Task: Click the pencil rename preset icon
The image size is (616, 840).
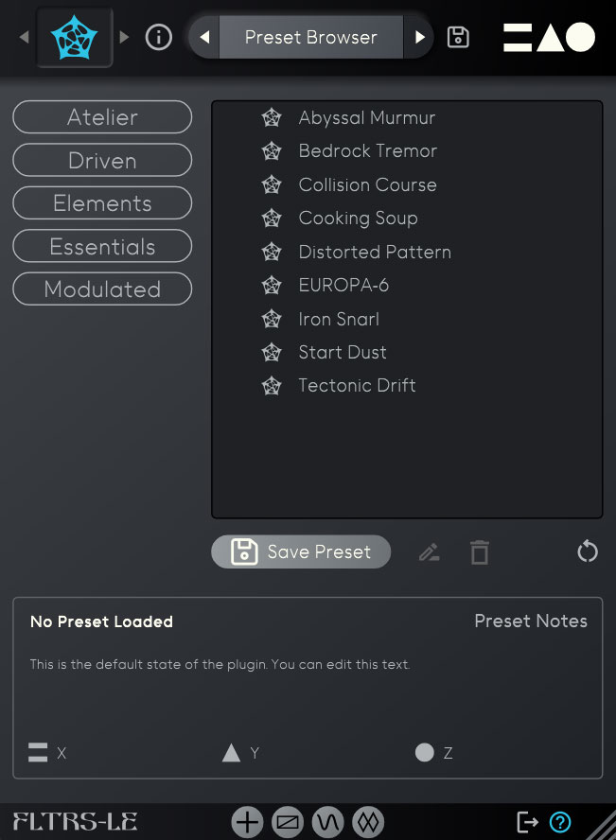Action: coord(430,552)
